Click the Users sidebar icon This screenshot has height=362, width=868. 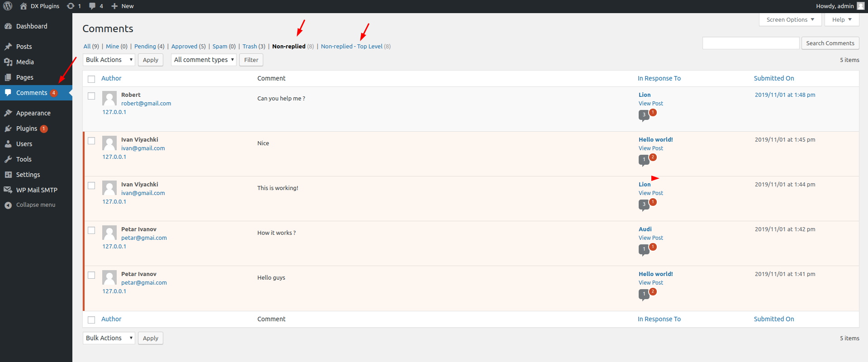pyautogui.click(x=8, y=144)
